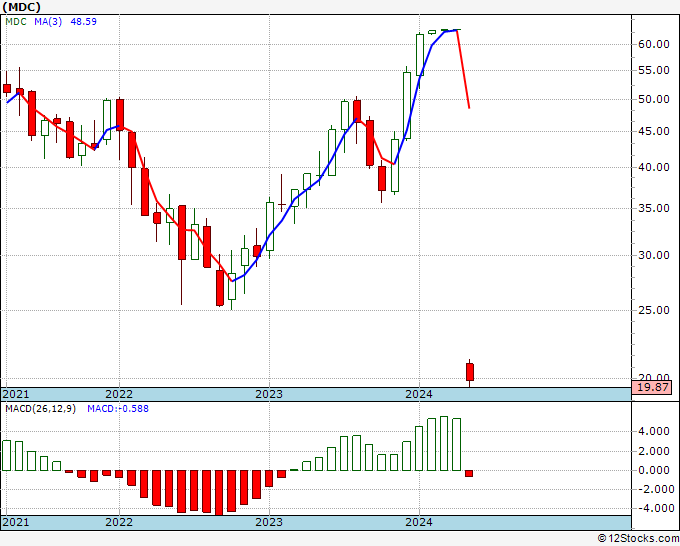Click the -2.000 MACD axis label

(654, 490)
